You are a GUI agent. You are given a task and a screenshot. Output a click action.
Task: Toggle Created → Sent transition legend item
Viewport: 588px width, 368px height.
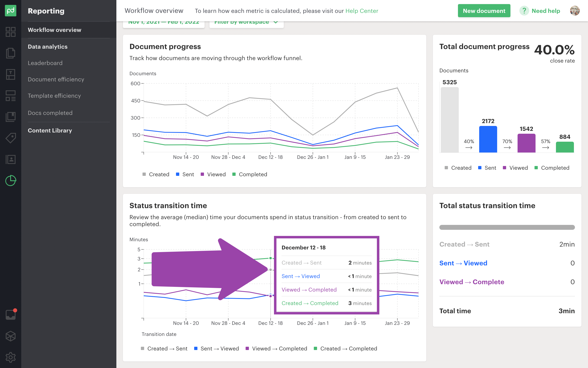164,349
